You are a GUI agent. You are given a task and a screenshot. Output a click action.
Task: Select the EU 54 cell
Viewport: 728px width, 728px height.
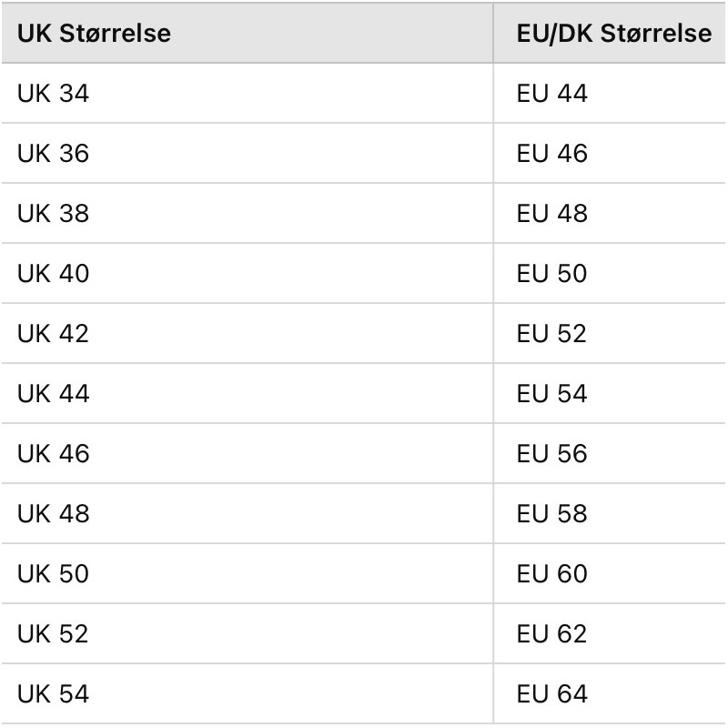(x=610, y=393)
